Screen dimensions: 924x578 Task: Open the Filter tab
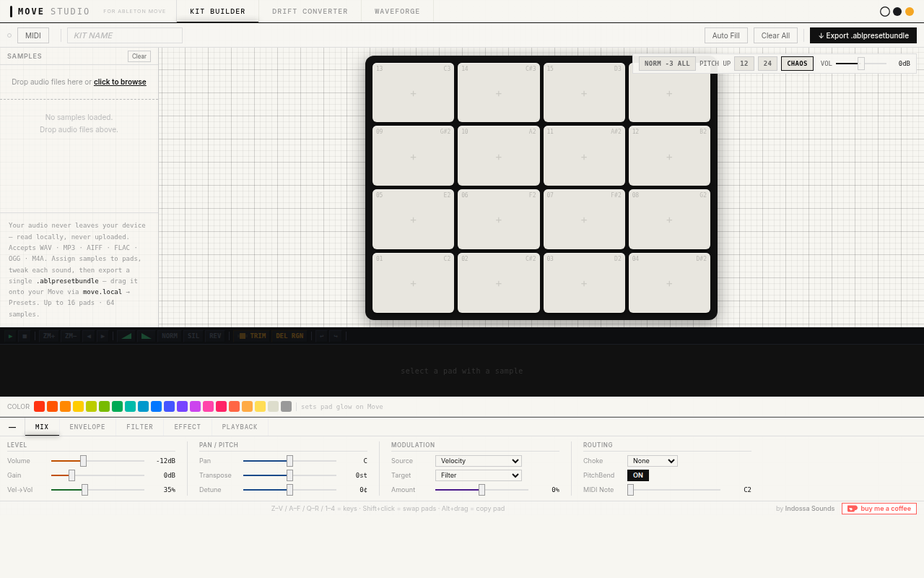point(140,427)
